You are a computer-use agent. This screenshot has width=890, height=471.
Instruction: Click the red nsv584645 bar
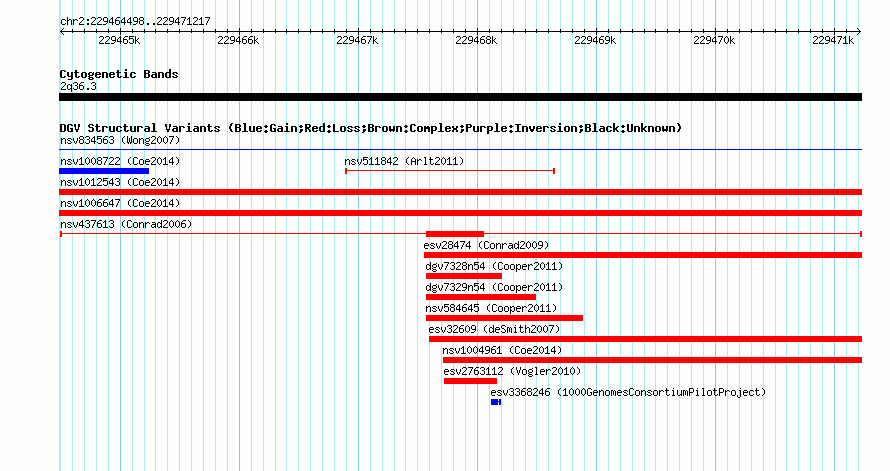coord(504,318)
